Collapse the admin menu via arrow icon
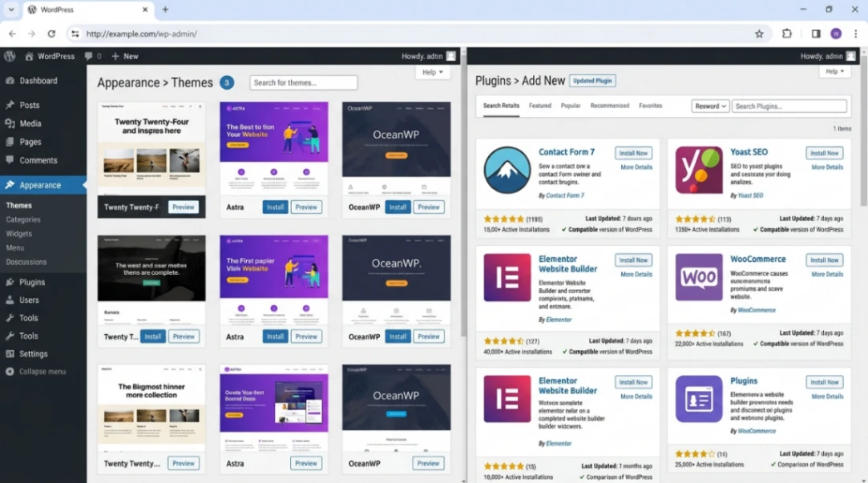868x483 pixels. click(x=10, y=371)
